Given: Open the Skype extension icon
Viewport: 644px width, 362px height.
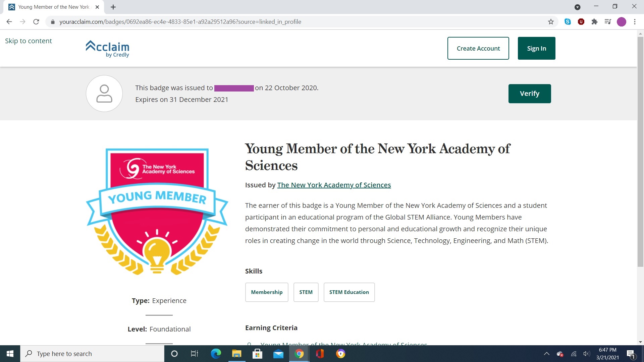Looking at the screenshot, I should [568, 22].
